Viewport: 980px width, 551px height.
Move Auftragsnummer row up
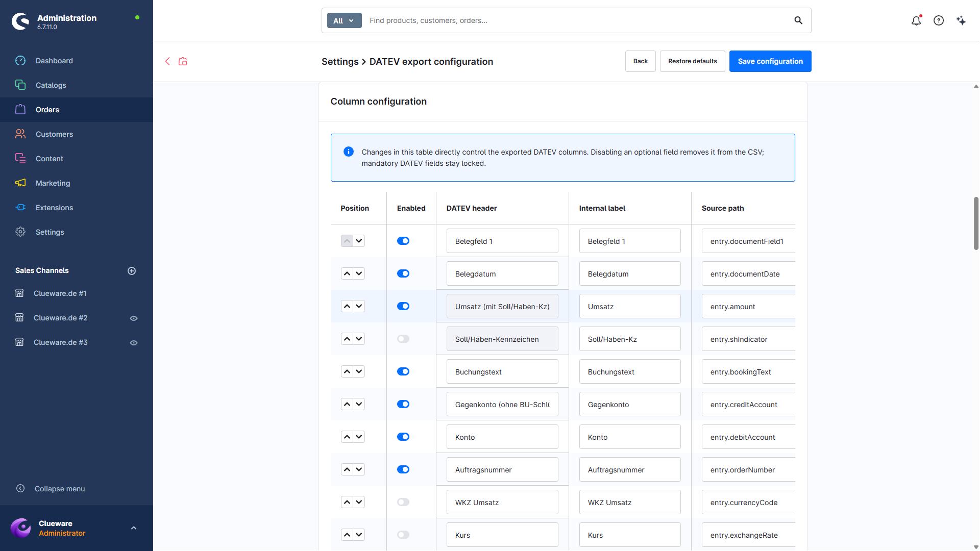[x=347, y=469]
